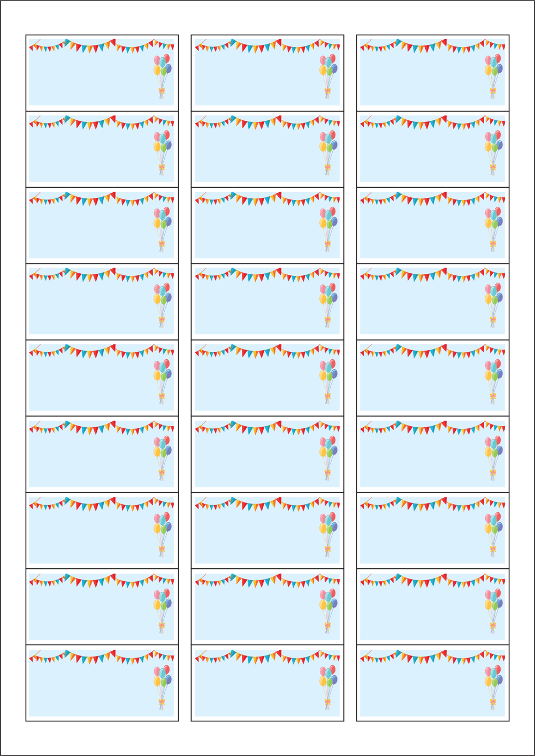Select the bunting banner in the fourth-row right label
Screen dimensions: 535x756
pos(432,275)
